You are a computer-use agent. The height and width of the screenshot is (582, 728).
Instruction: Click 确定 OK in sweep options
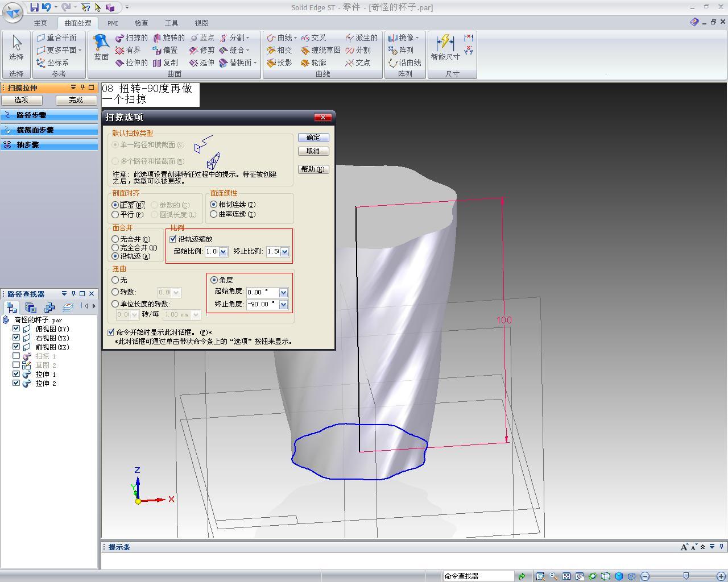click(313, 138)
